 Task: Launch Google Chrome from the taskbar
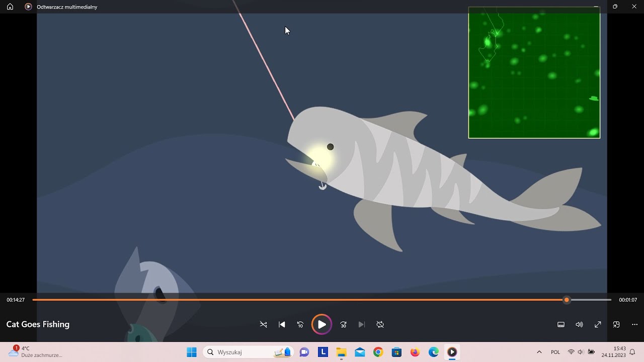pyautogui.click(x=378, y=352)
